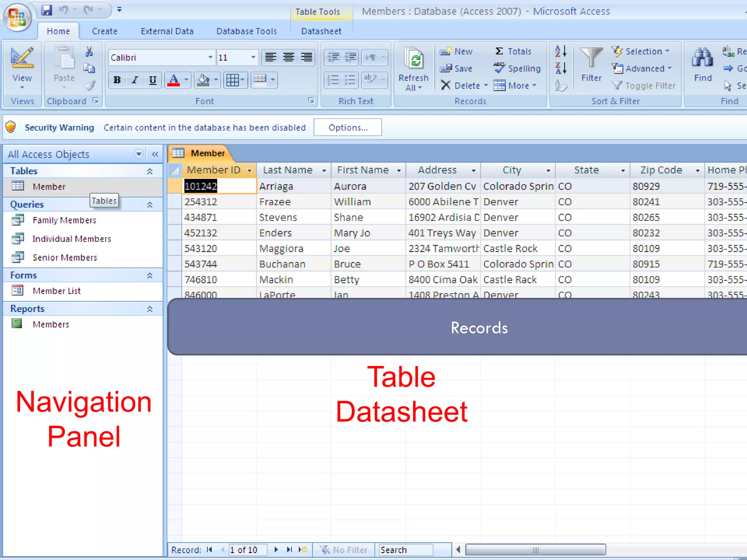
Task: Select the Home ribbon tab
Action: [58, 31]
